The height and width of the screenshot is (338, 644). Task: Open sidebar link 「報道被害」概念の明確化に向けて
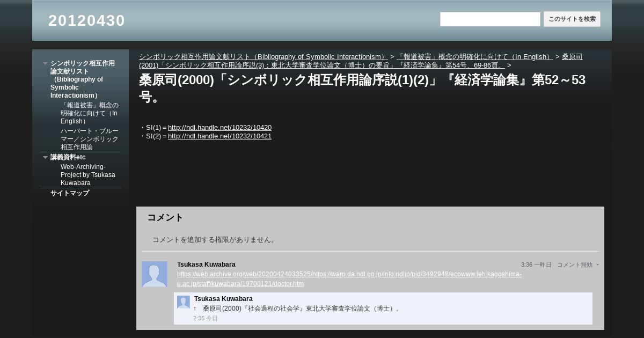(x=90, y=113)
